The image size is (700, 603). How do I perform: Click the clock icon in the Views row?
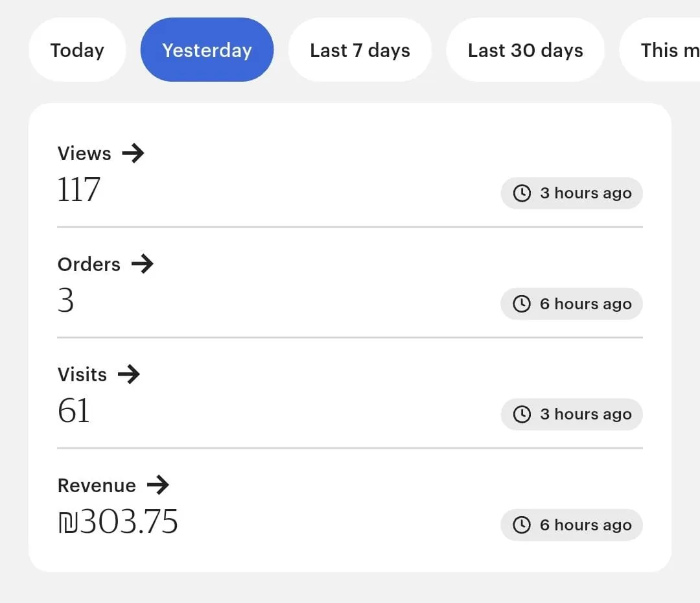click(x=522, y=193)
